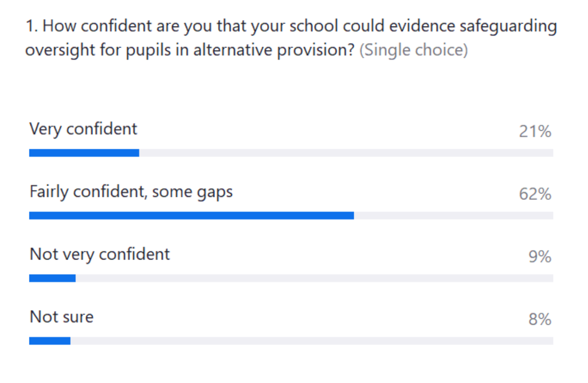Screen dimensions: 588x383
Task: Click the 62% result value
Action: pyautogui.click(x=535, y=194)
